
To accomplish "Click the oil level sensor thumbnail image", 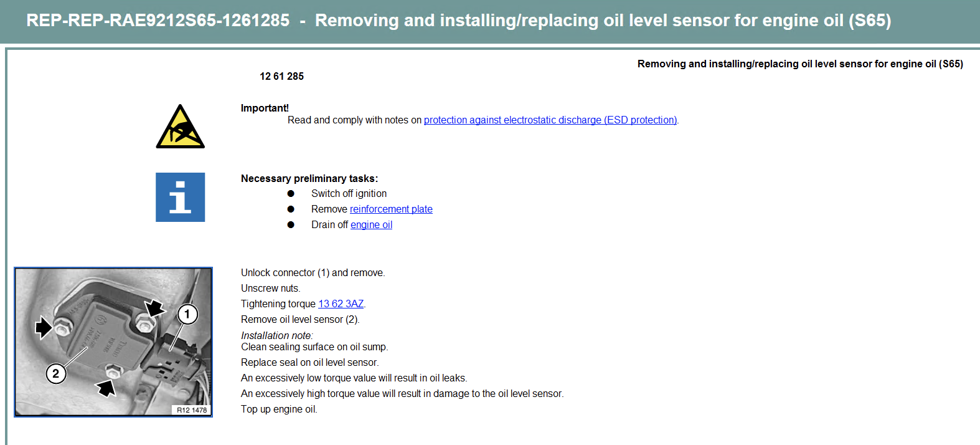I will tap(113, 342).
